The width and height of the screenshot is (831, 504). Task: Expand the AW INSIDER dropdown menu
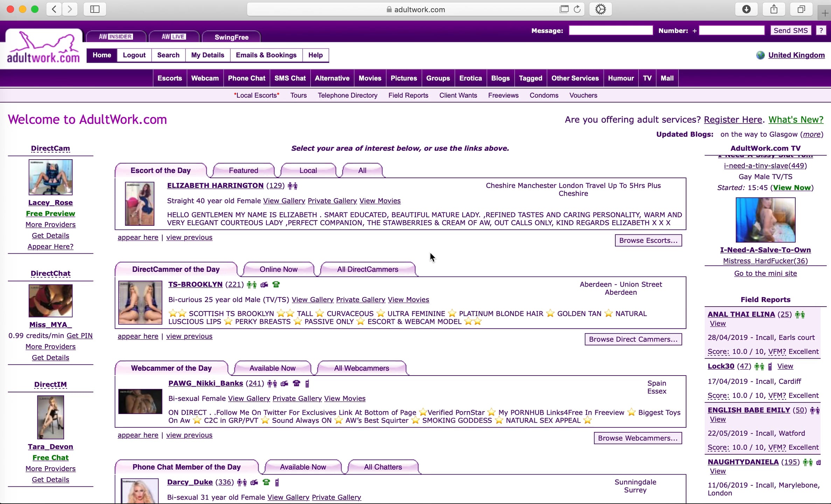coord(116,37)
